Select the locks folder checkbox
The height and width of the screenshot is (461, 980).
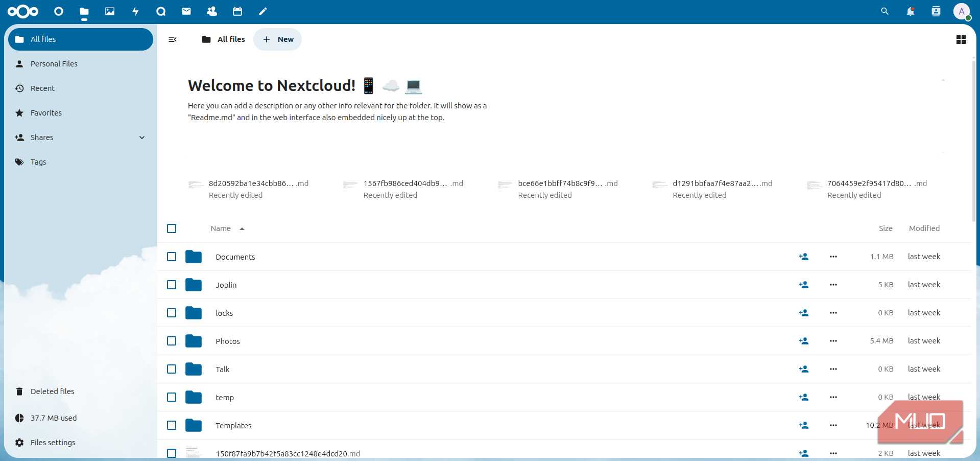coord(172,313)
